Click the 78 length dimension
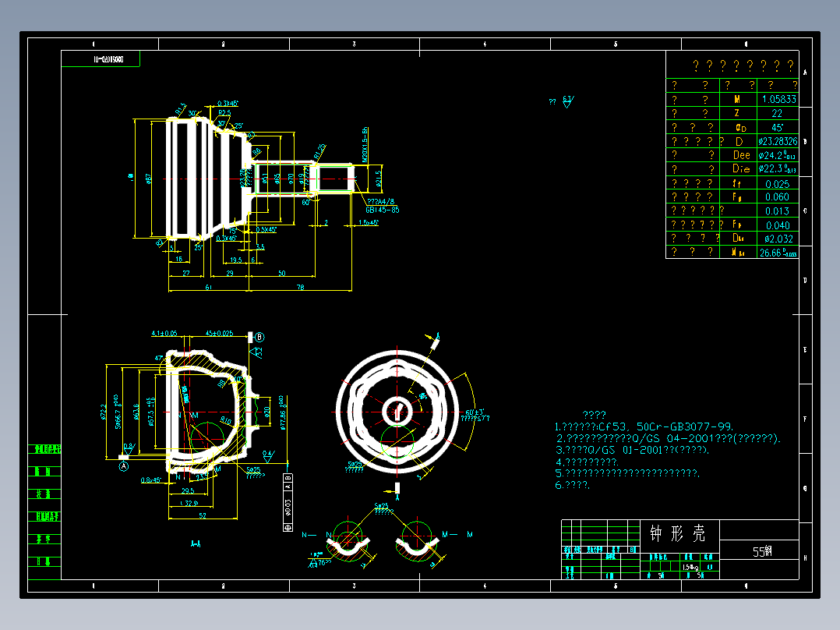Image resolution: width=840 pixels, height=630 pixels. click(301, 288)
